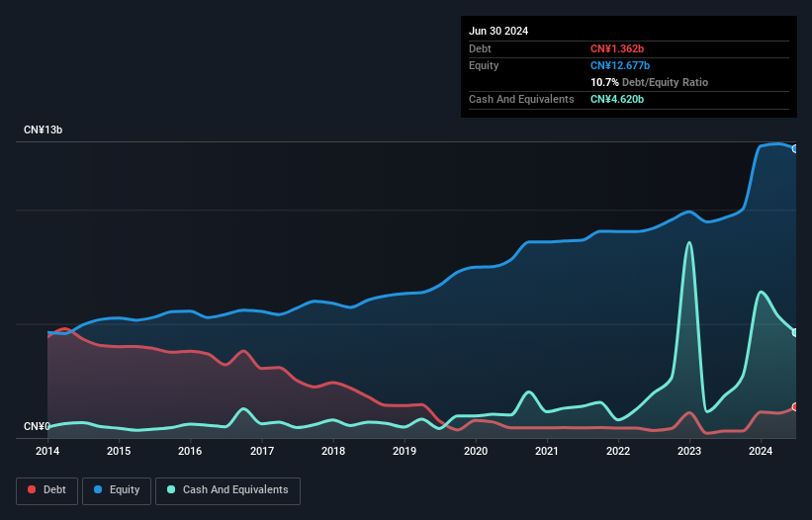Click the 2014 x-axis label
Image resolution: width=812 pixels, height=520 pixels.
point(47,451)
